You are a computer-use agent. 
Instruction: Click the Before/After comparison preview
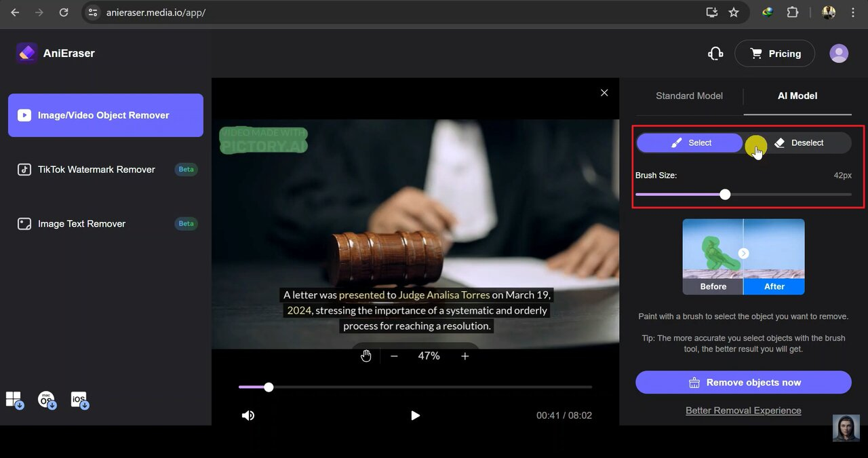(743, 256)
